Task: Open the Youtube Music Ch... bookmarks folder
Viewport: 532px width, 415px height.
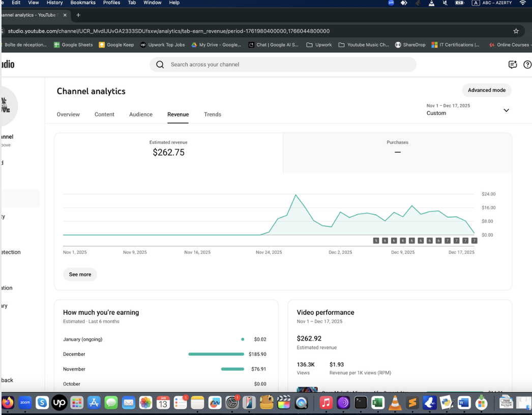Action: (364, 45)
